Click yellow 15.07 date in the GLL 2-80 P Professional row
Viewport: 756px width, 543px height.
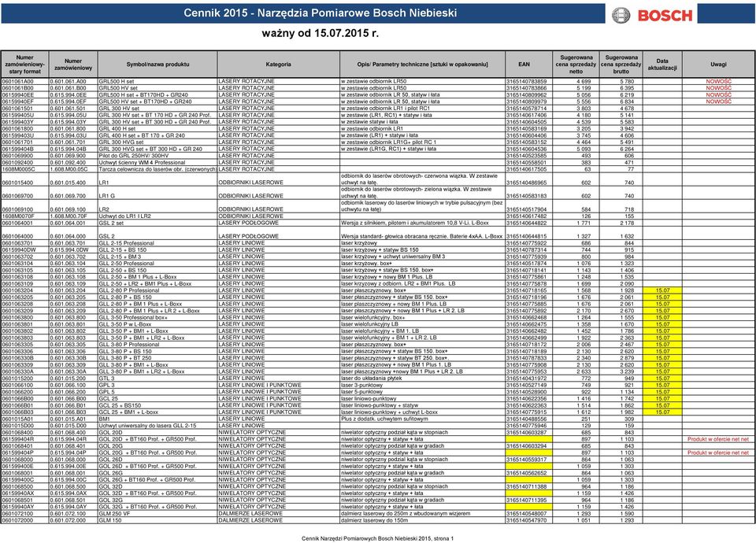662,290
